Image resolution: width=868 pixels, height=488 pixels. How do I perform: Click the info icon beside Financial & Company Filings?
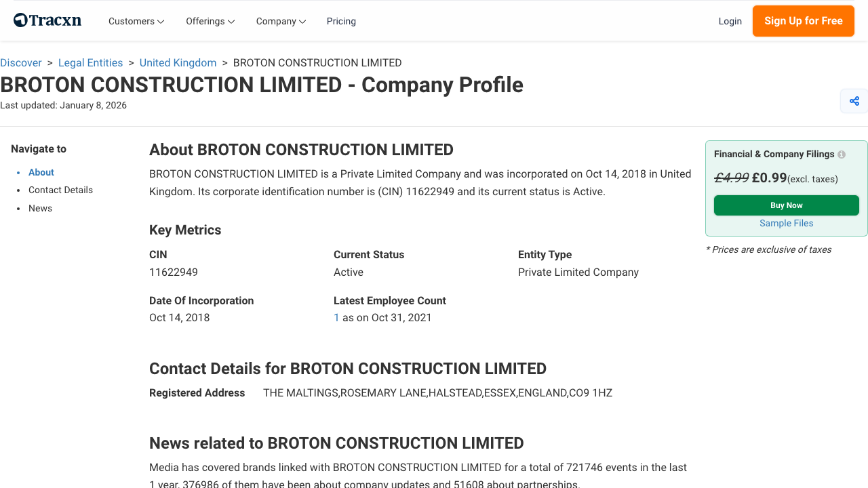pos(841,154)
